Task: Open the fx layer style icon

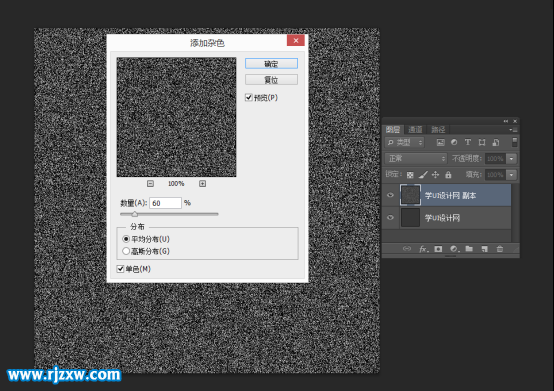Action: pyautogui.click(x=424, y=249)
